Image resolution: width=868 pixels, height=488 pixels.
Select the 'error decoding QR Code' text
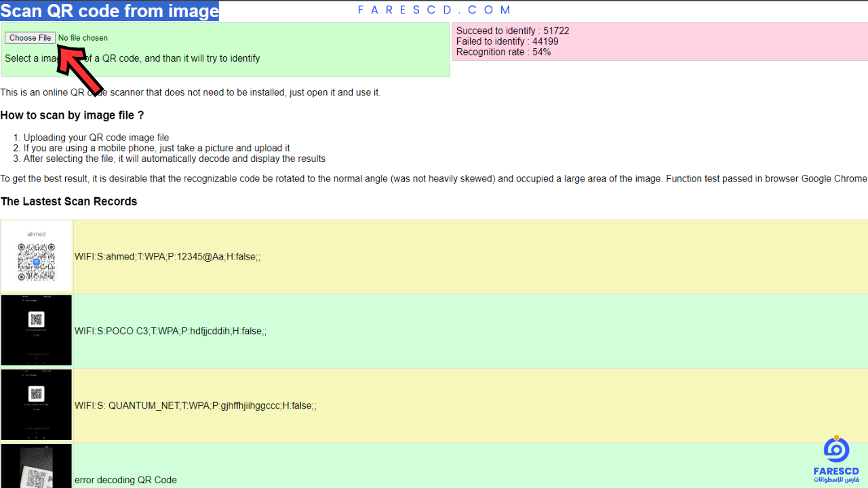(125, 480)
